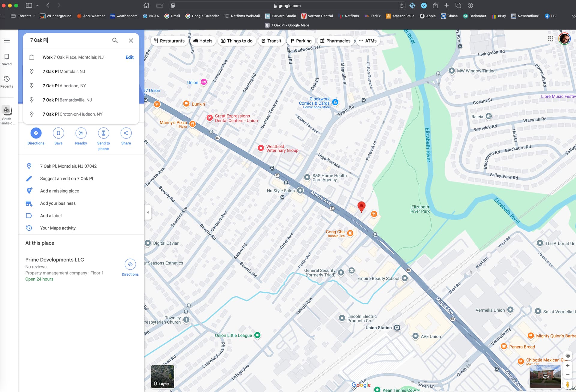Toggle satellite Layers view
576x392 pixels.
162,376
